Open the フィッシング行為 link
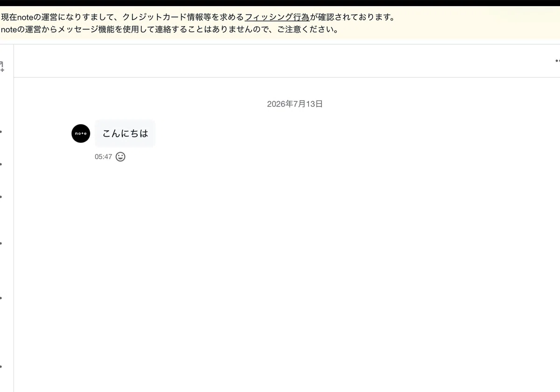The height and width of the screenshot is (392, 560). (277, 18)
